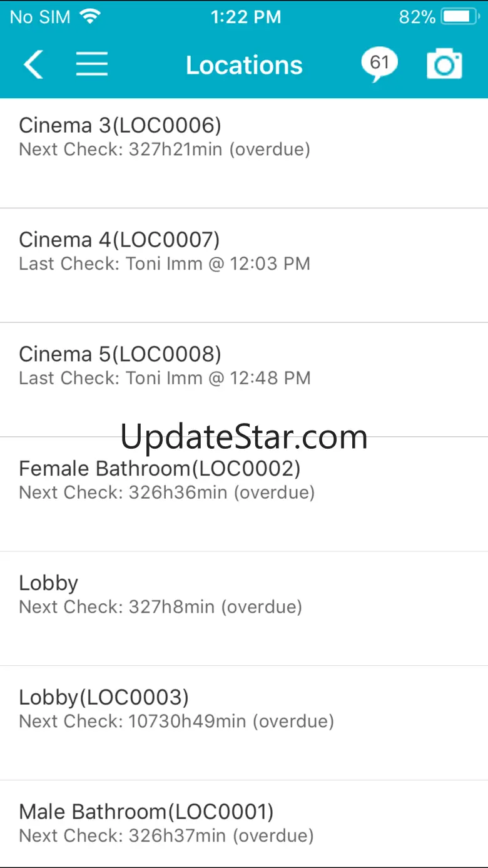
Task: Go back using the left arrow
Action: tap(33, 64)
